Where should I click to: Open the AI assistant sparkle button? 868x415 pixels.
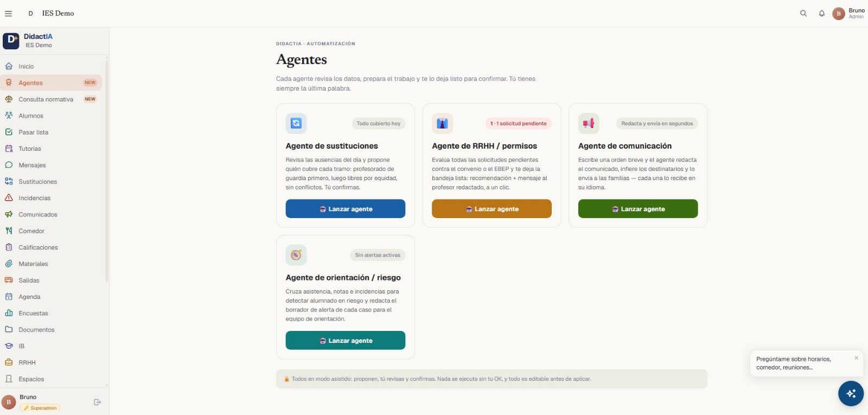[851, 393]
